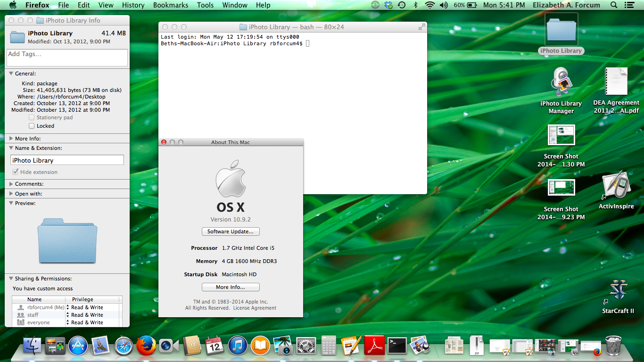Open the File menu
The width and height of the screenshot is (644, 362).
(64, 5)
